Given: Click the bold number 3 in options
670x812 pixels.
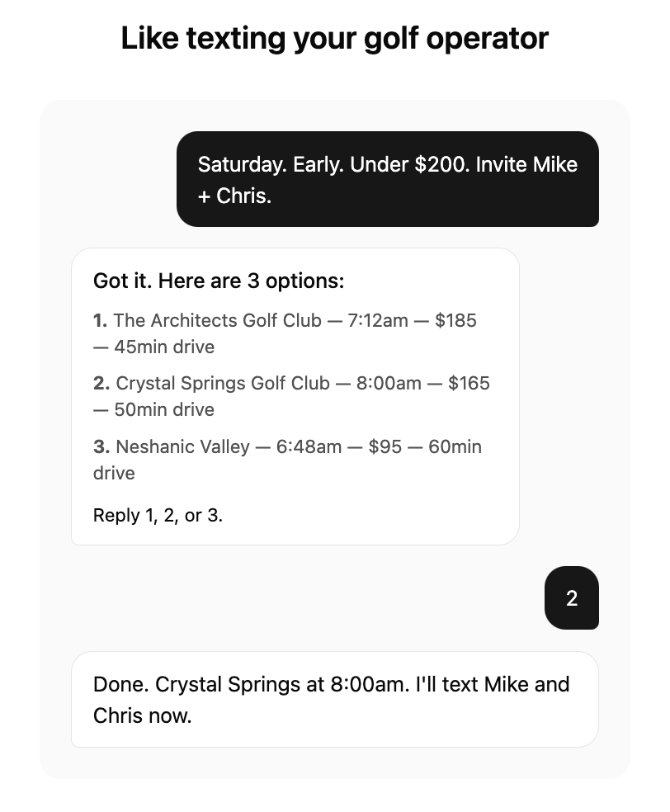Looking at the screenshot, I should pyautogui.click(x=101, y=447).
